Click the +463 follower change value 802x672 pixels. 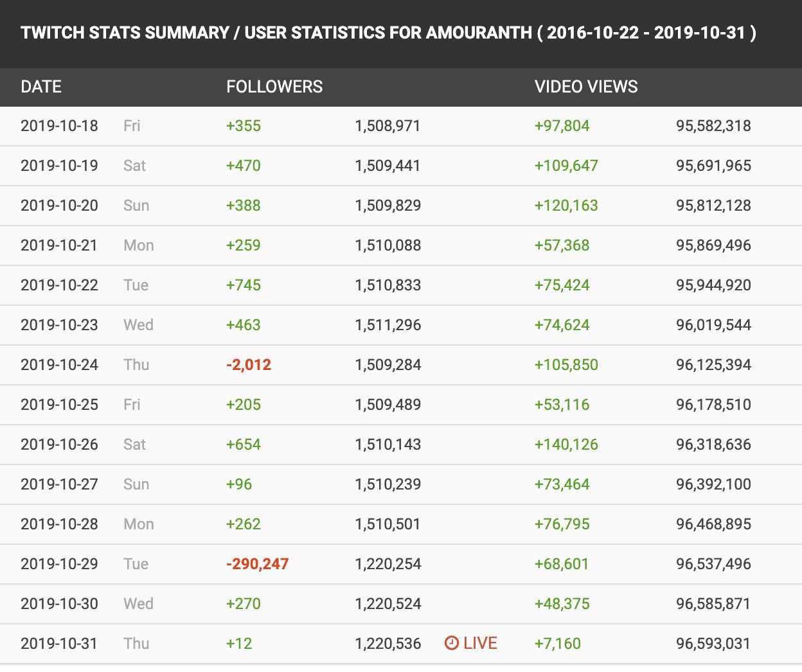(244, 325)
